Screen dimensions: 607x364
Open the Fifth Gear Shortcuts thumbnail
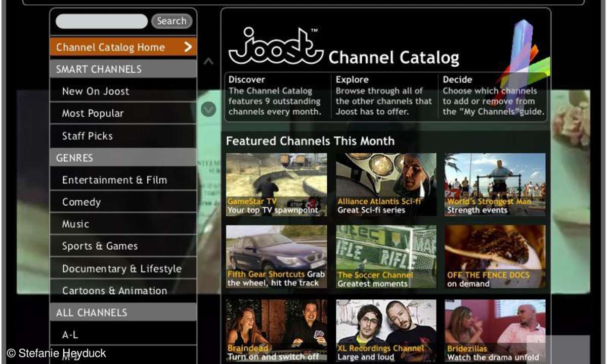point(276,257)
